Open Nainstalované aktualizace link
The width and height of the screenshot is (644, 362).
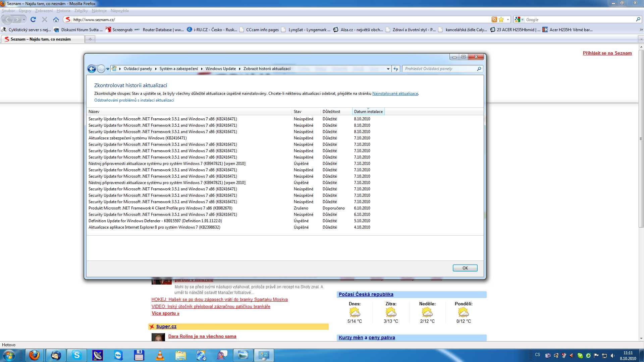[x=395, y=94]
